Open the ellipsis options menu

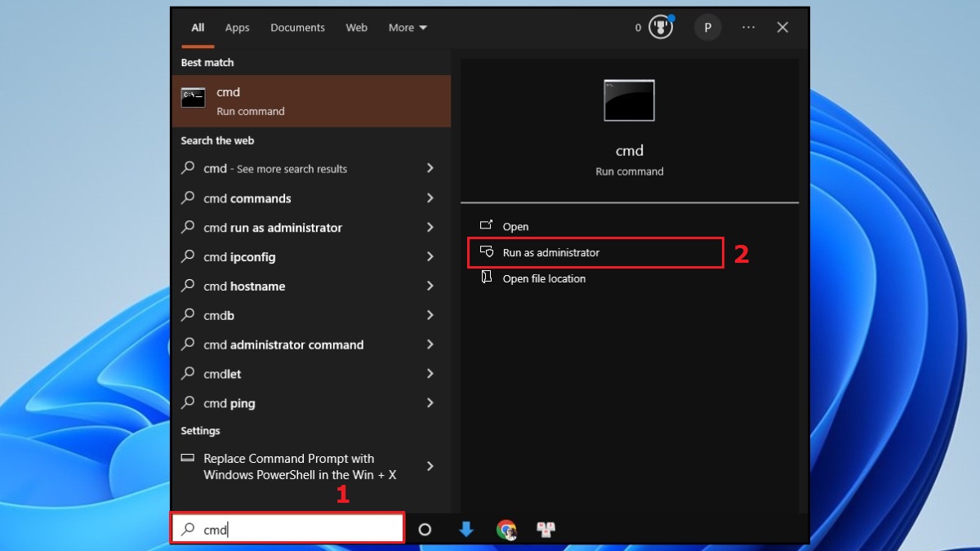pyautogui.click(x=748, y=27)
